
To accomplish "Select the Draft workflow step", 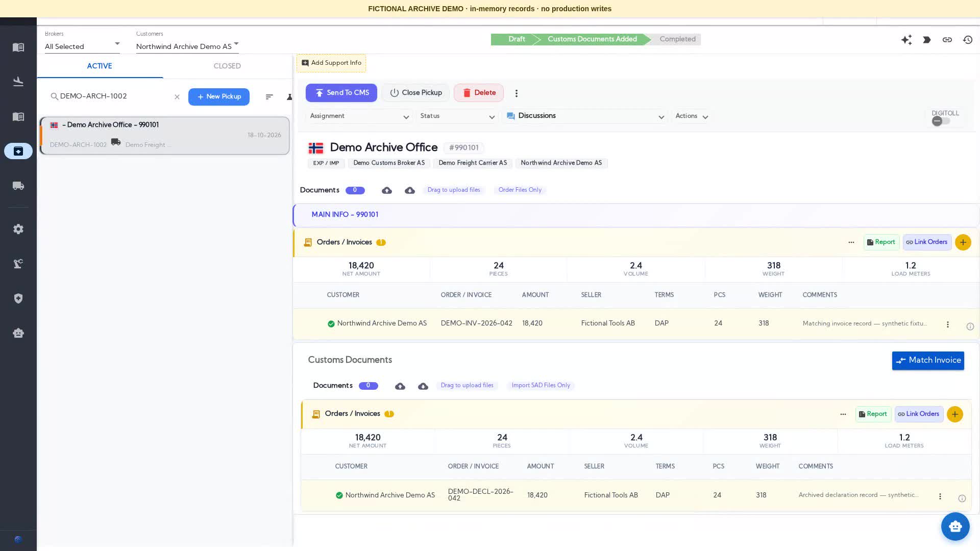I will 516,39.
